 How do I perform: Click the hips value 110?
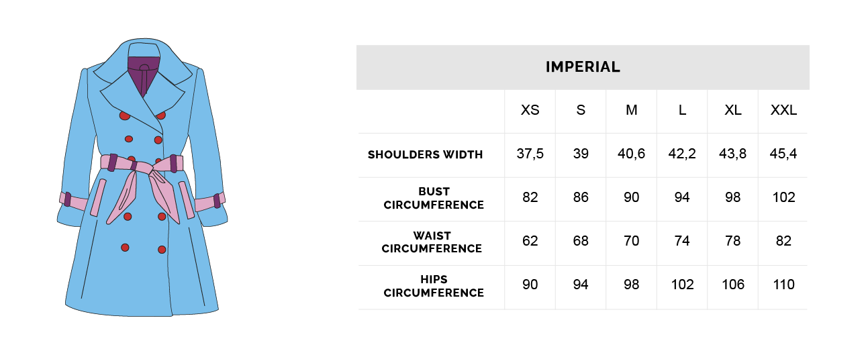783,285
